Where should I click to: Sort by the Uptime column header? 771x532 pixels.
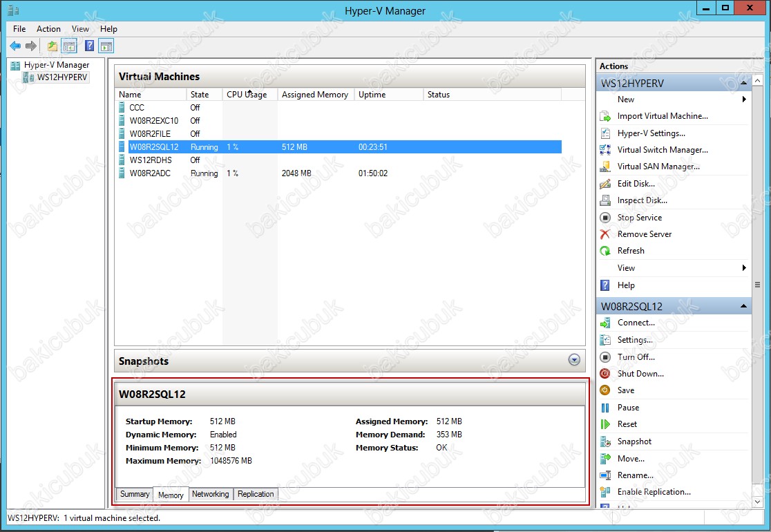(389, 95)
